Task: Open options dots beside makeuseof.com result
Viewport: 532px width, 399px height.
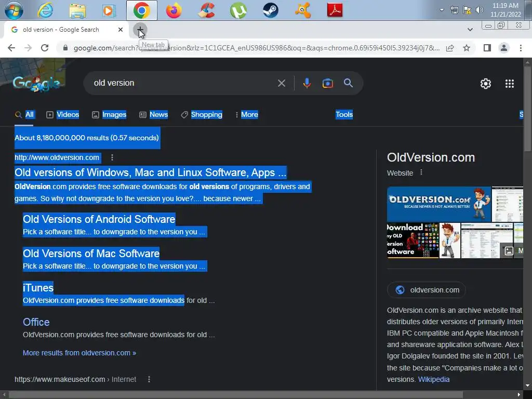Action: coord(149,379)
